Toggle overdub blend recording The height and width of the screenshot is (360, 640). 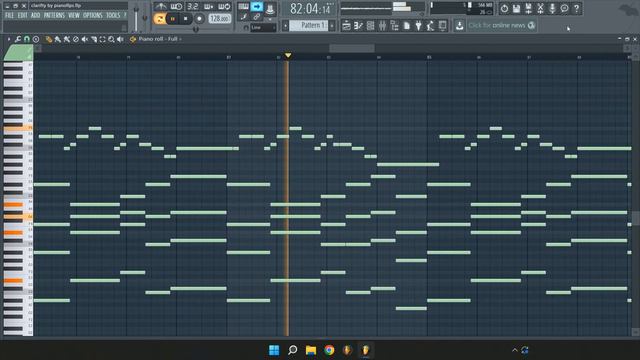click(x=208, y=7)
